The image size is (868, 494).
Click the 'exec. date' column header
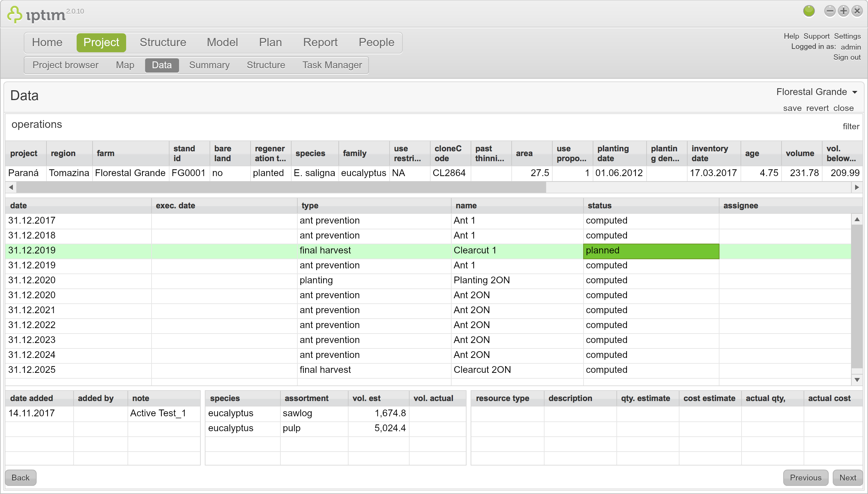[x=224, y=205]
